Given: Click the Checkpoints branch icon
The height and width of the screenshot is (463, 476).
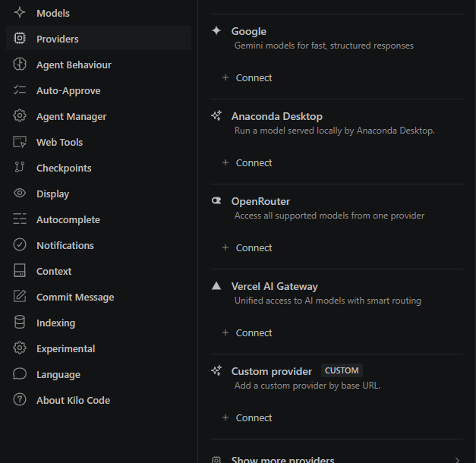Looking at the screenshot, I should [20, 167].
